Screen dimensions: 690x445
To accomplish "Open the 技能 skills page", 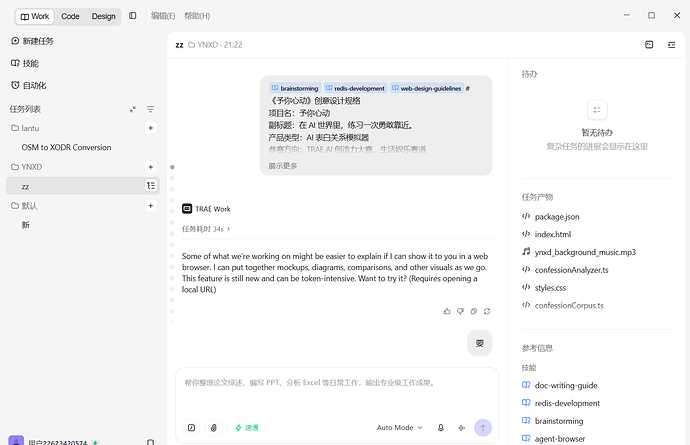I will pos(25,63).
